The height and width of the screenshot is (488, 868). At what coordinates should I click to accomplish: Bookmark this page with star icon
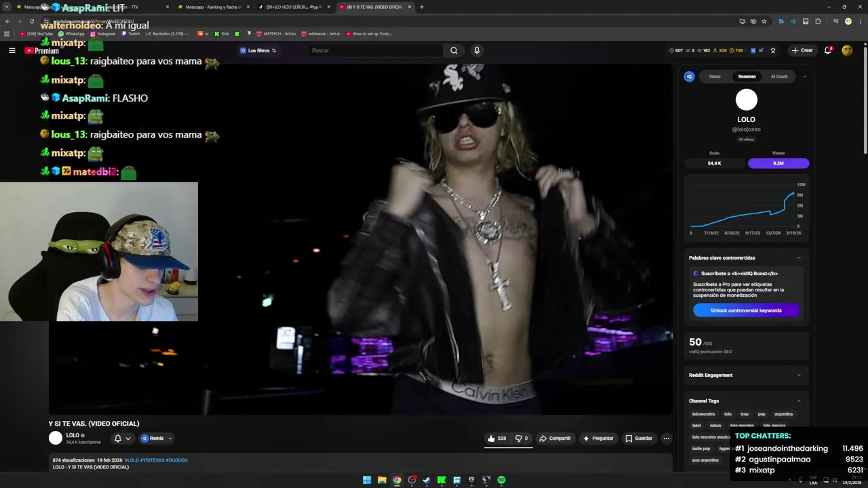coord(764,21)
